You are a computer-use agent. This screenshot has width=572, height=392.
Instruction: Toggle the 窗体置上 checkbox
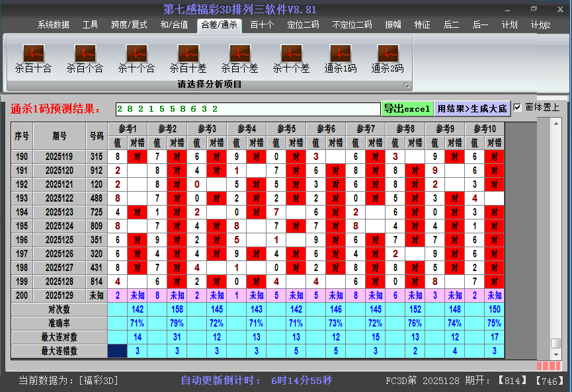[x=517, y=108]
